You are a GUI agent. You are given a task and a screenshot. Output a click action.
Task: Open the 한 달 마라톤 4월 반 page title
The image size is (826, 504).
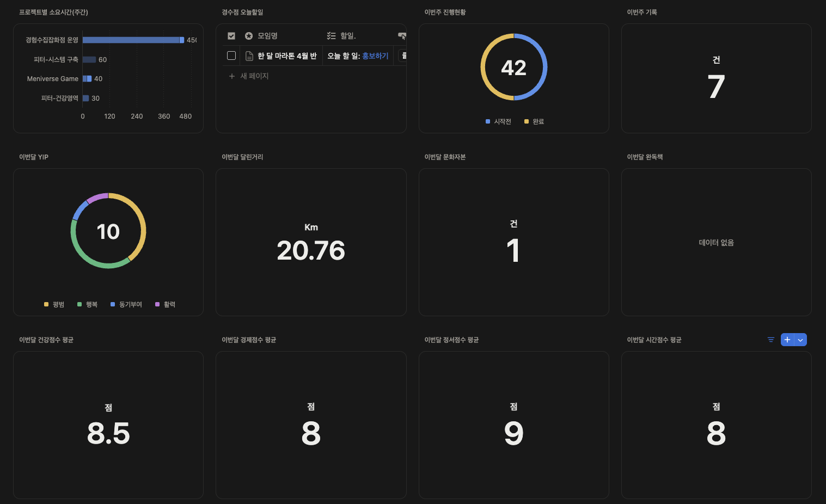pos(287,56)
